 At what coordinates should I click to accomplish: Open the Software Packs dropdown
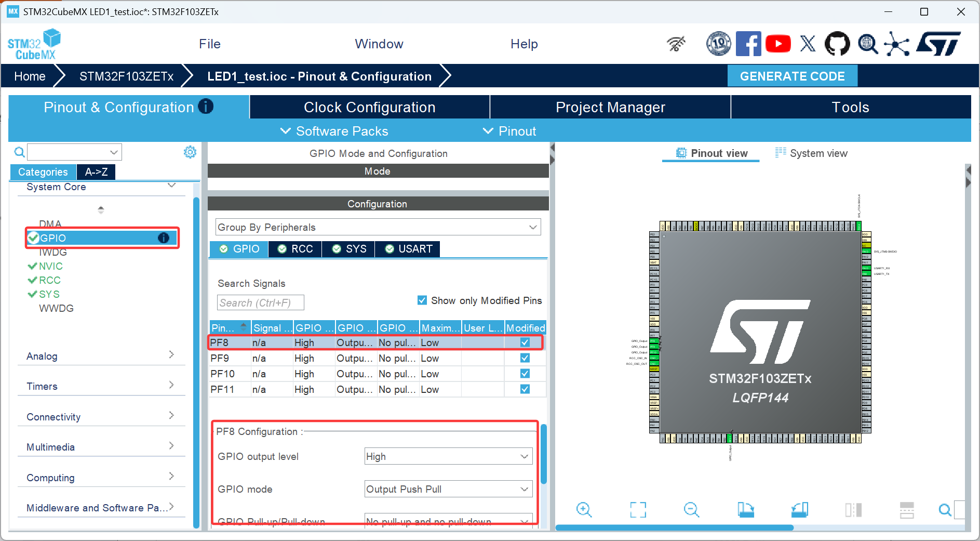tap(334, 131)
